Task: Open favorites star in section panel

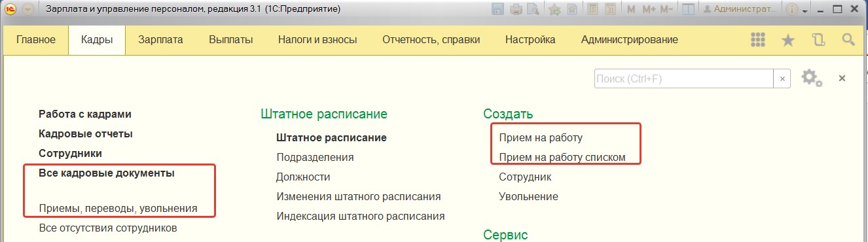Action: (x=788, y=40)
